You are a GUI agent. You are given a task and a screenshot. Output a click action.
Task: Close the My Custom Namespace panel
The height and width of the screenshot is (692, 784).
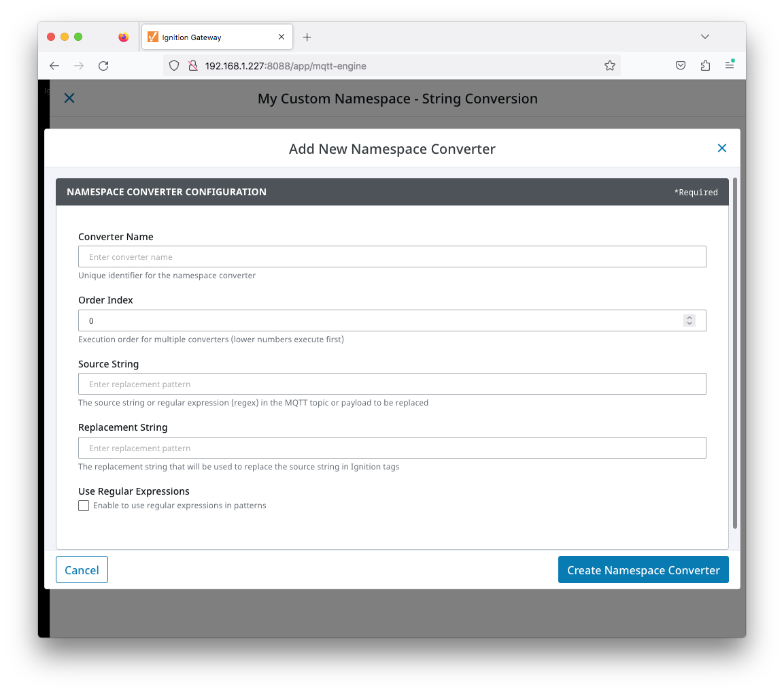click(69, 98)
